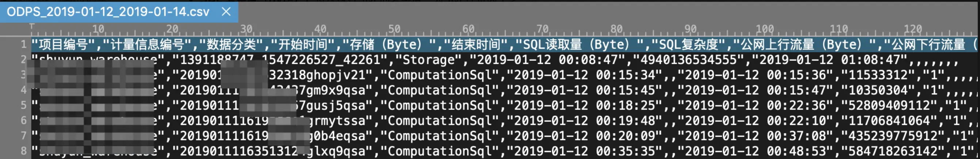980x159 pixels.
Task: Select the ODPS_2019-01-12_2019-01-14.csv file tab
Action: [108, 12]
